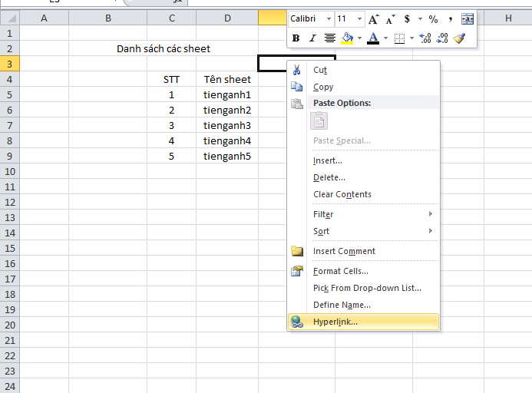Click cell 'tienganh4'
The image size is (532, 393).
coord(227,140)
